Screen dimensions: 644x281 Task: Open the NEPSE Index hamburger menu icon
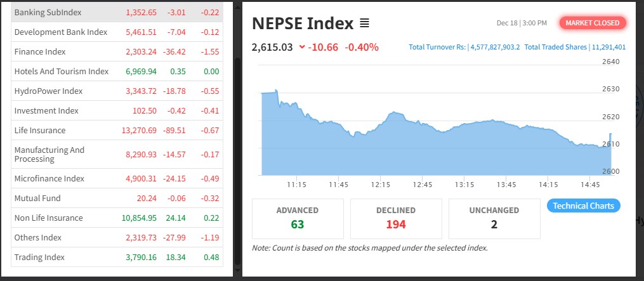(x=364, y=23)
